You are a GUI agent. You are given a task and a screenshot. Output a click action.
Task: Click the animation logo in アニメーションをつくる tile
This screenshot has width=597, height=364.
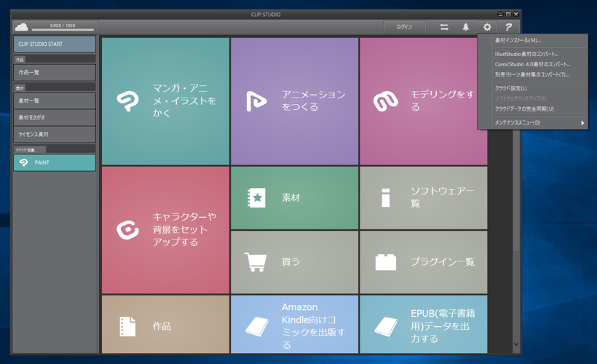[256, 101]
